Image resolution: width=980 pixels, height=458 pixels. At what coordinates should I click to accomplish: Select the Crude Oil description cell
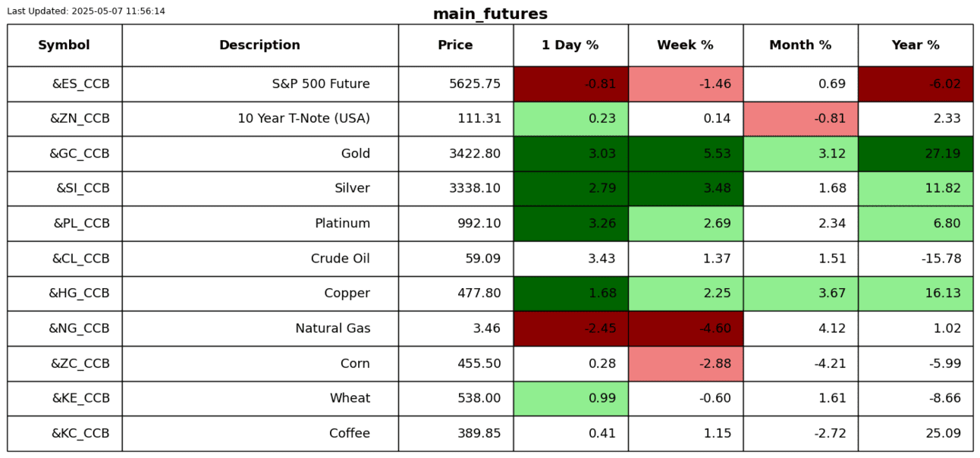[340, 259]
